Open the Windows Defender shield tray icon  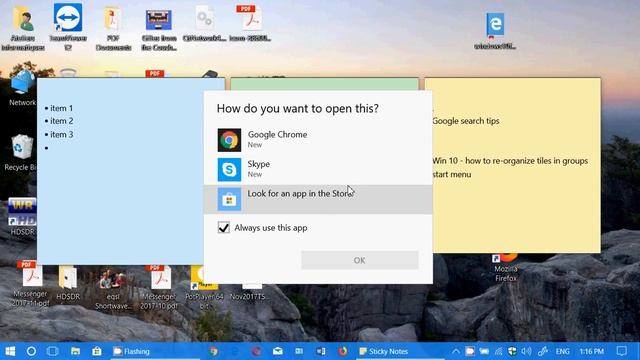pos(512,351)
